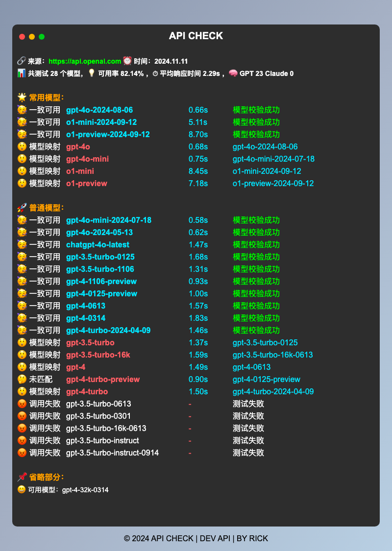Click the surprised emoji in the gpt-4-turbo 模型映射 row

(22, 391)
